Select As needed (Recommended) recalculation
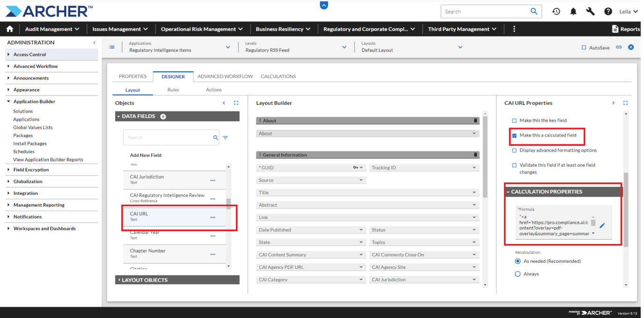This screenshot has width=644, height=318. point(518,261)
